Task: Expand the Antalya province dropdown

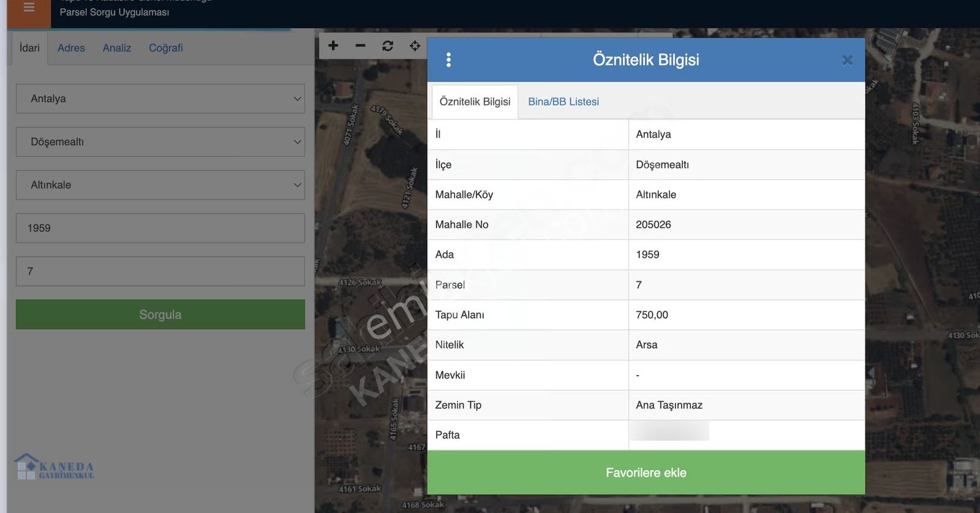Action: pos(160,99)
